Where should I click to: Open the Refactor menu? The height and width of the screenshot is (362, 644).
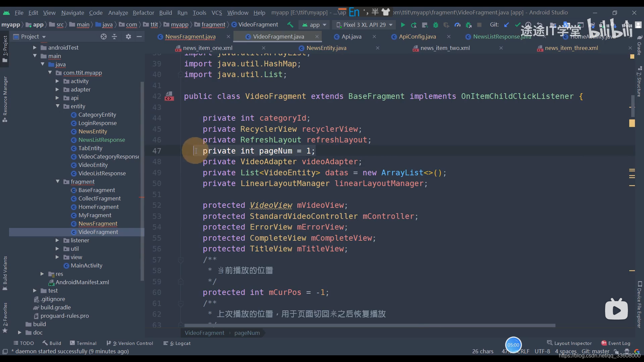143,12
